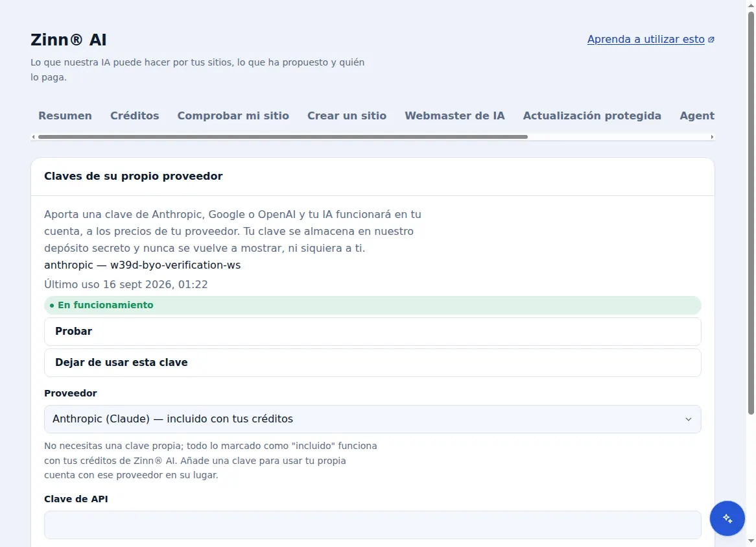Screen dimensions: 756x547
Task: Open the Créditos tab
Action: [x=134, y=115]
